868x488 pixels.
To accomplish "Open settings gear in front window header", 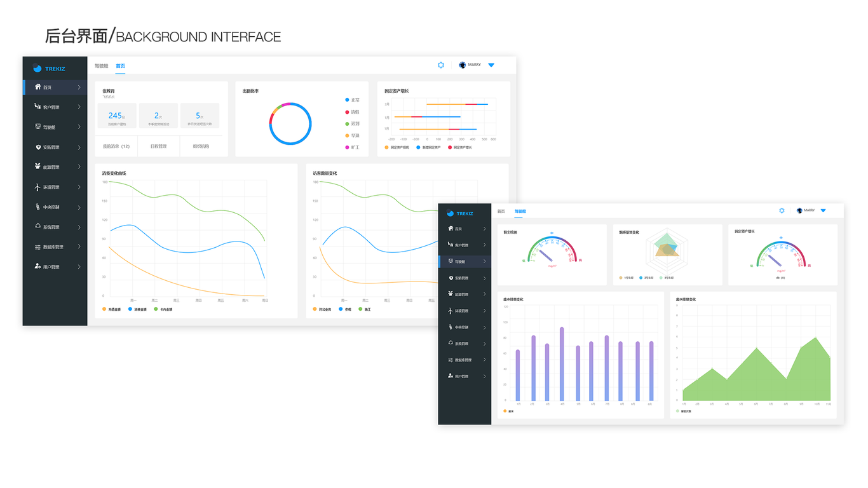I will [x=782, y=210].
